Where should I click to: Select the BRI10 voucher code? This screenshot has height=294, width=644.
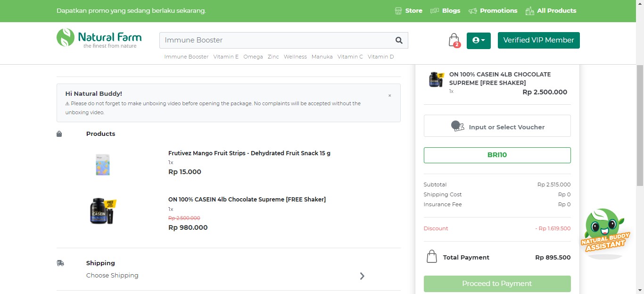(x=497, y=155)
